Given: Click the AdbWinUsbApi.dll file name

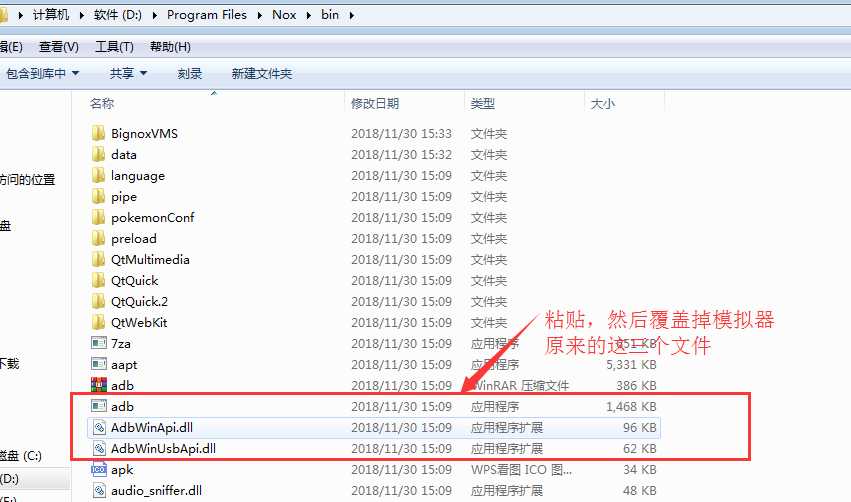Looking at the screenshot, I should [x=163, y=448].
